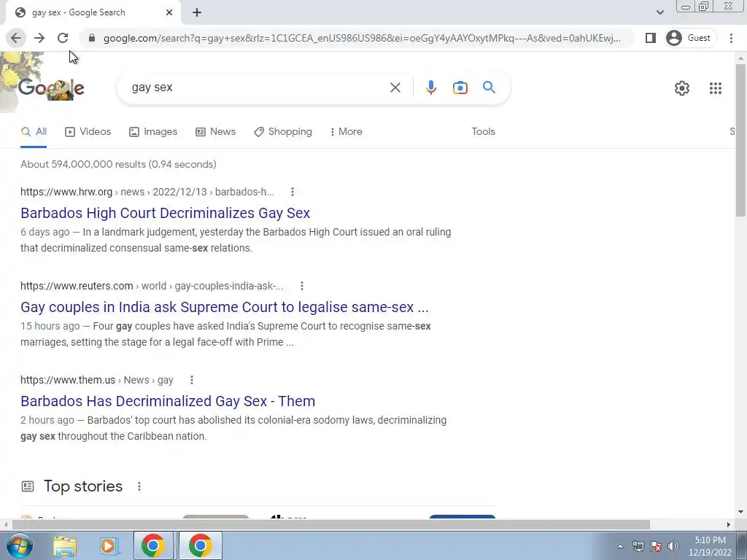Open the them.us result's three-dot menu
This screenshot has height=560, width=747.
point(192,380)
